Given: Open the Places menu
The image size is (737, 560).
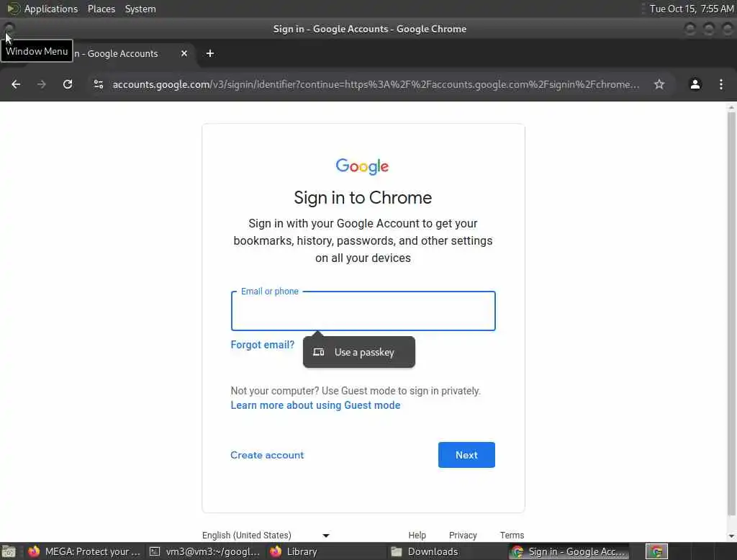Looking at the screenshot, I should tap(101, 9).
